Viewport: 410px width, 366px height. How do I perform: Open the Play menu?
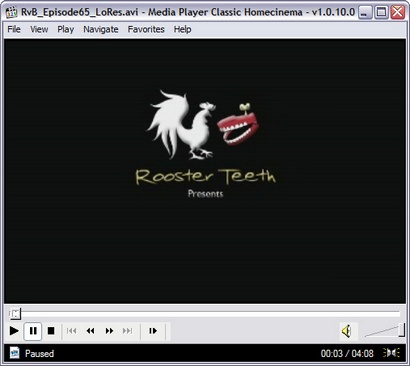(65, 29)
